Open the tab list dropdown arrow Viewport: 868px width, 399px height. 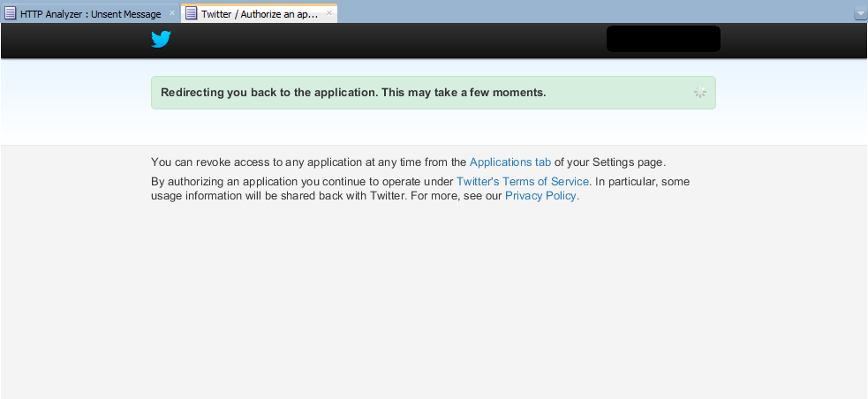pos(860,14)
